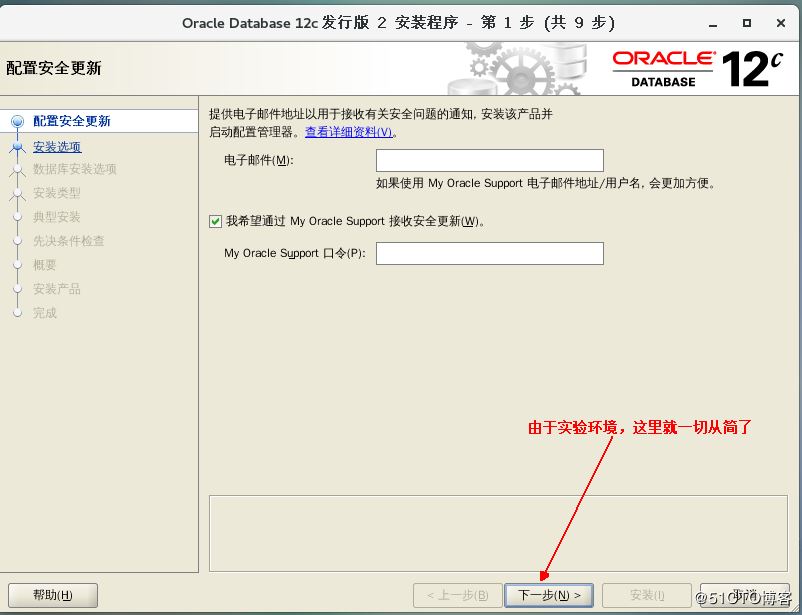Open the 查看详细资料 link
The height and width of the screenshot is (615, 802).
[x=349, y=132]
